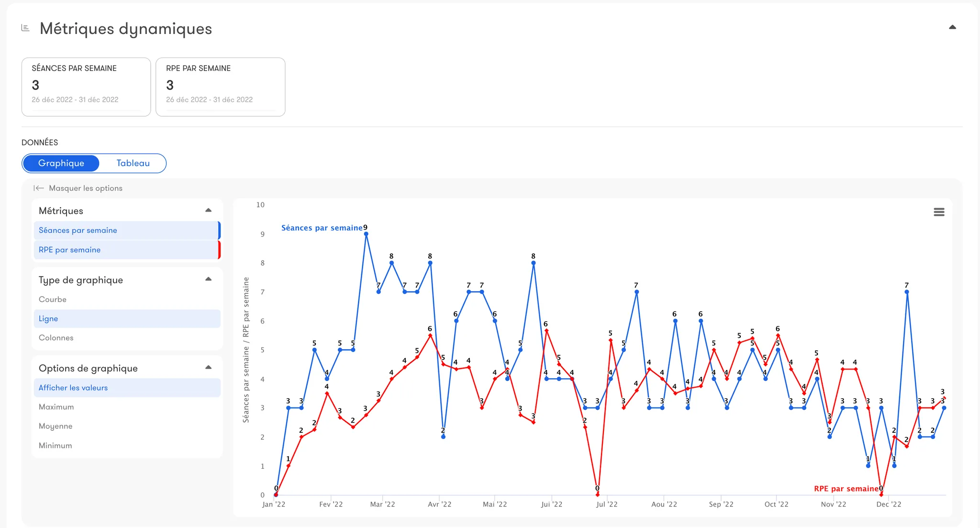The image size is (980, 528).
Task: Collapse the Métriques options panel
Action: pyautogui.click(x=208, y=211)
